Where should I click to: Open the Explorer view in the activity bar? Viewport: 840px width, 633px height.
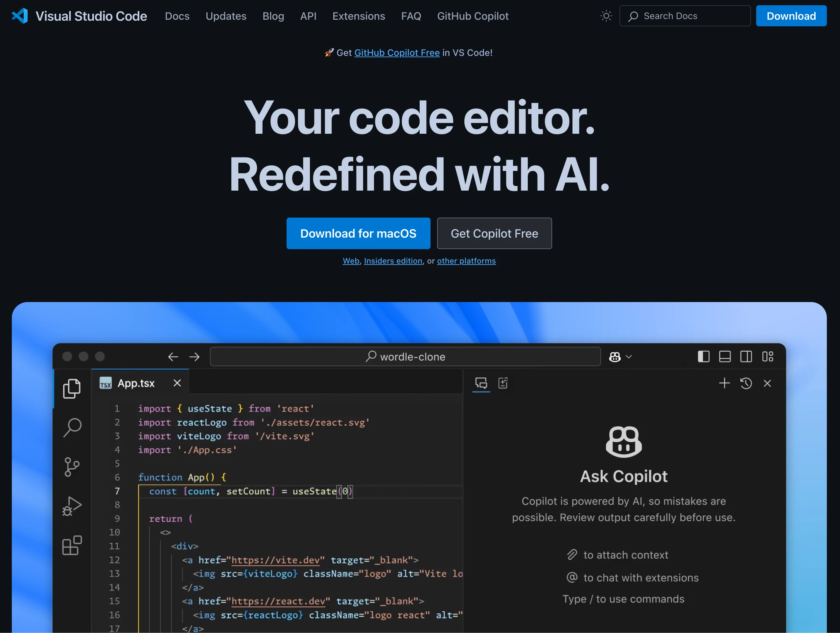coord(72,388)
